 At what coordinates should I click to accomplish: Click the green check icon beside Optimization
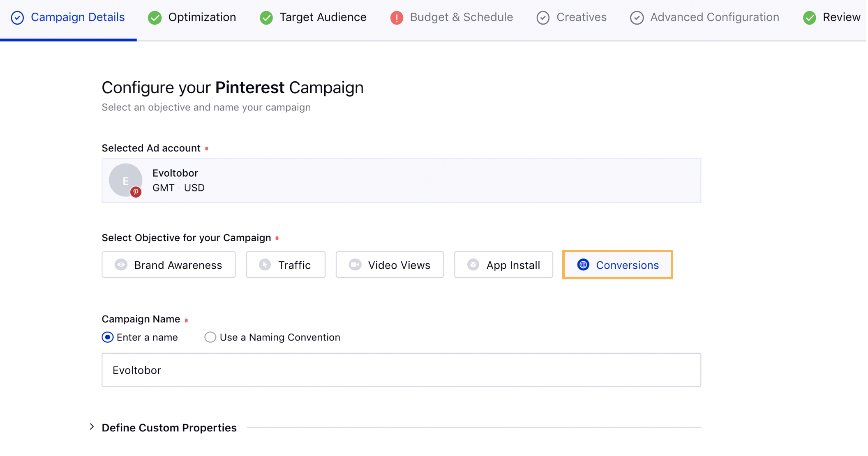(x=155, y=18)
